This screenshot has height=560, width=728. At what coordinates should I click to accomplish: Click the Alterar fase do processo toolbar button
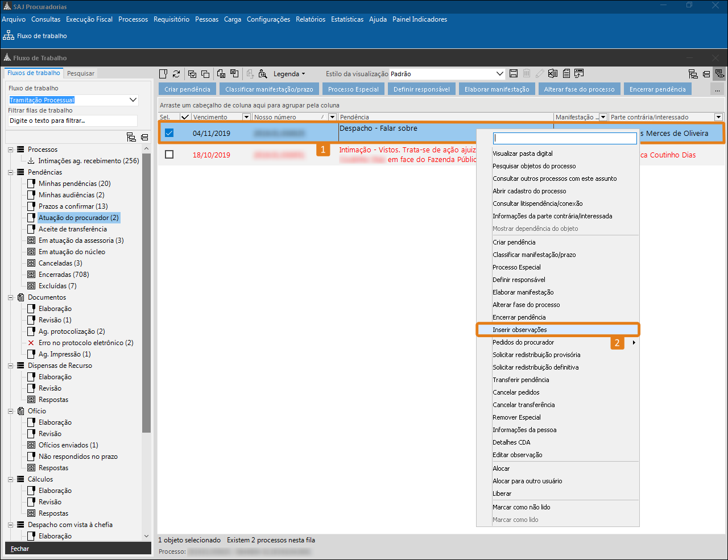[579, 89]
